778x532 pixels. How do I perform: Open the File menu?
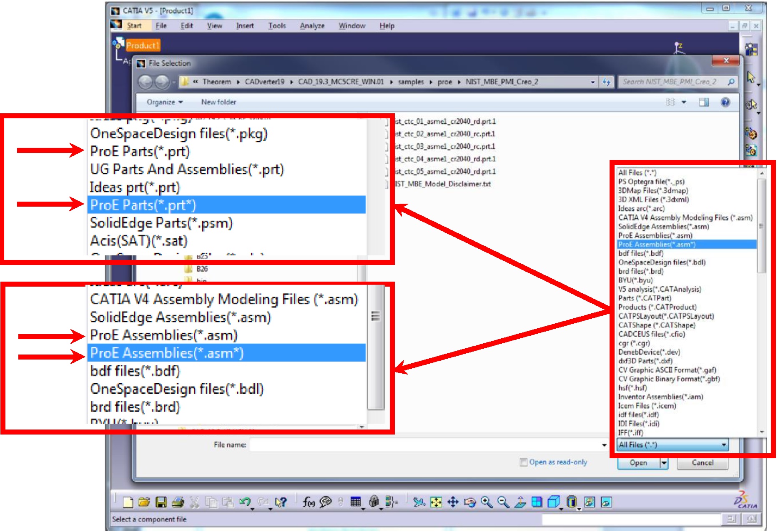(161, 26)
